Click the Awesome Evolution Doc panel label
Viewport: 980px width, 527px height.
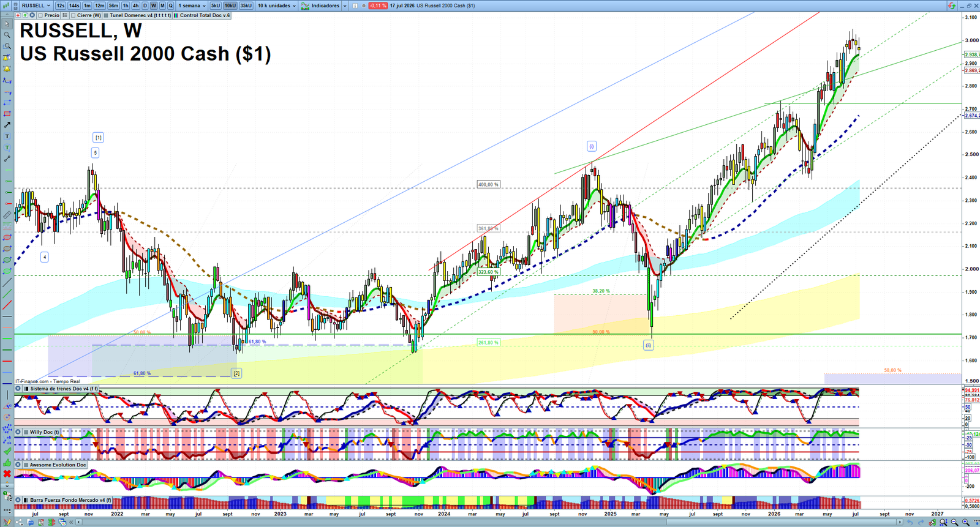click(x=58, y=465)
